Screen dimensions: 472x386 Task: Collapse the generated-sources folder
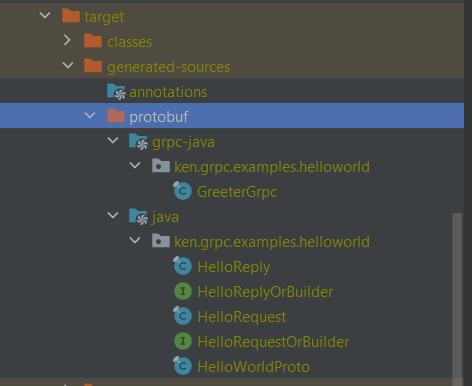[68, 65]
